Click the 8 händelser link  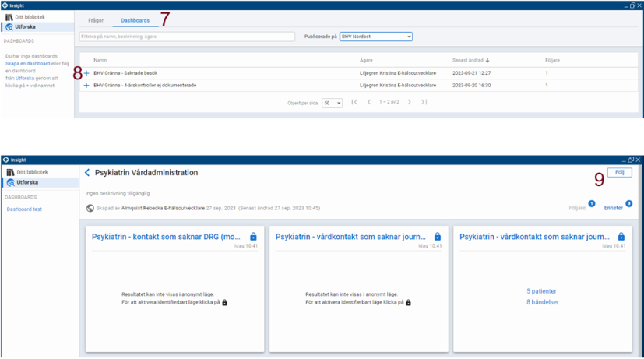(x=543, y=302)
